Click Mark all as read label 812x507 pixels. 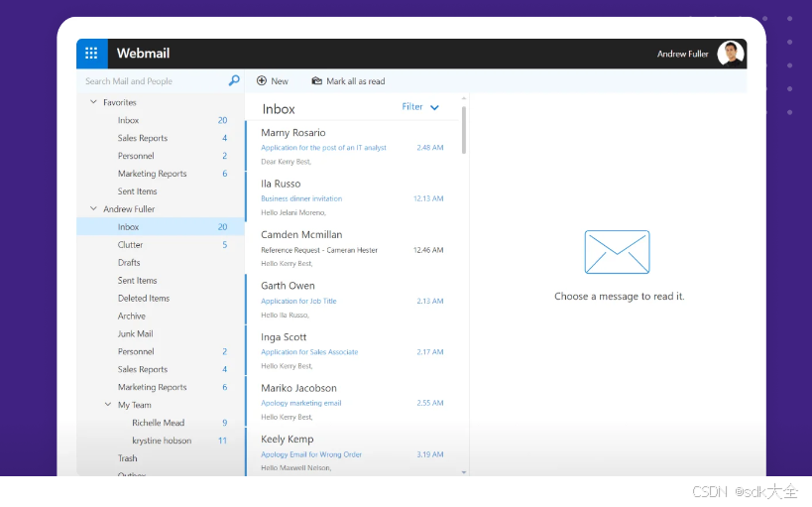(x=356, y=81)
